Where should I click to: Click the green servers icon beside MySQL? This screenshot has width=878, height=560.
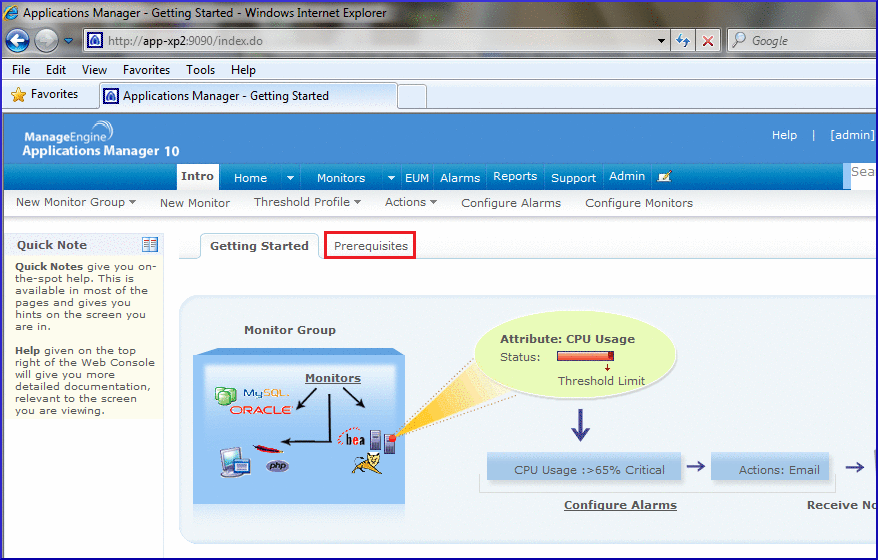(x=226, y=395)
